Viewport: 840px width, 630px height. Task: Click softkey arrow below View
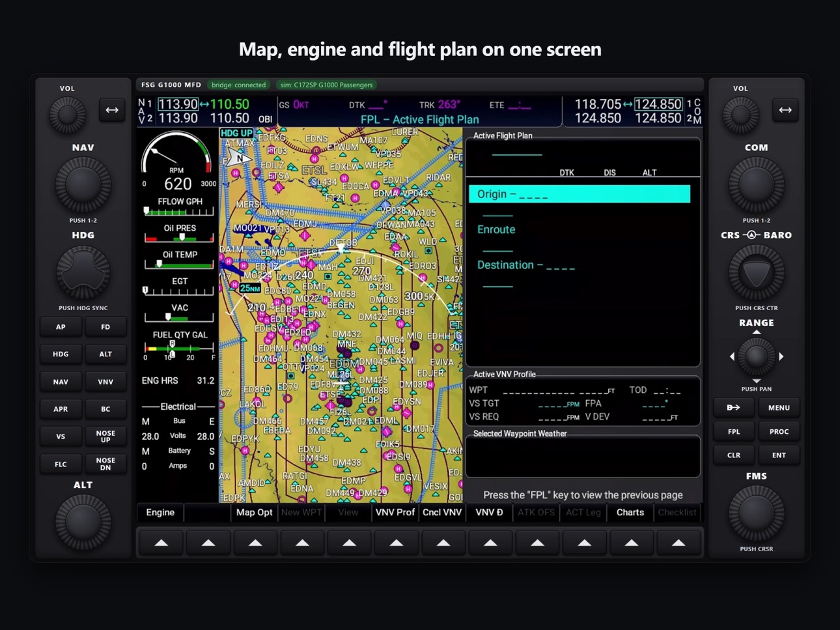coord(349,542)
